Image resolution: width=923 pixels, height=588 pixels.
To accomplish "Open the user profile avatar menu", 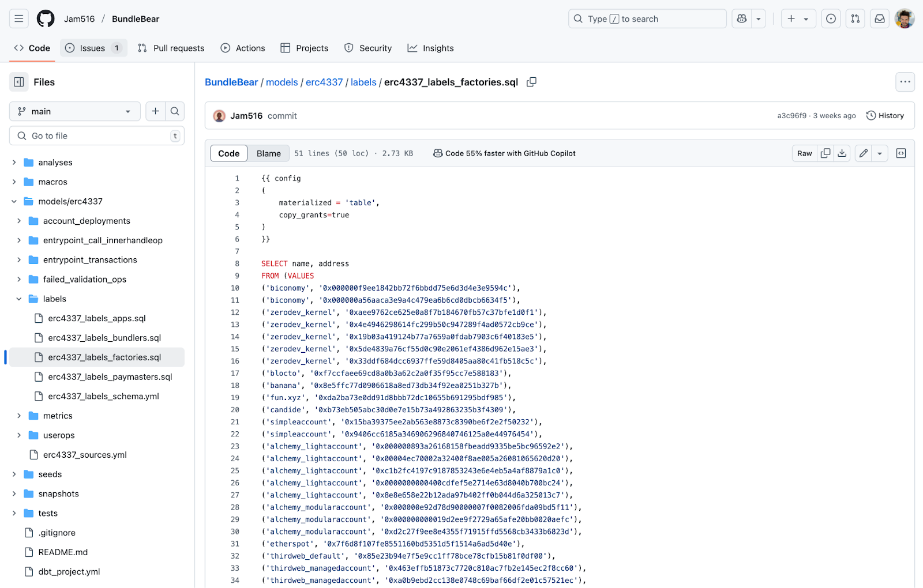I will pos(905,19).
